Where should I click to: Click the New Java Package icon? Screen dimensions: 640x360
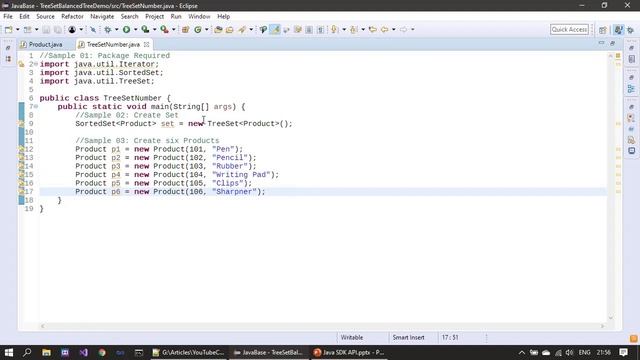pos(186,29)
